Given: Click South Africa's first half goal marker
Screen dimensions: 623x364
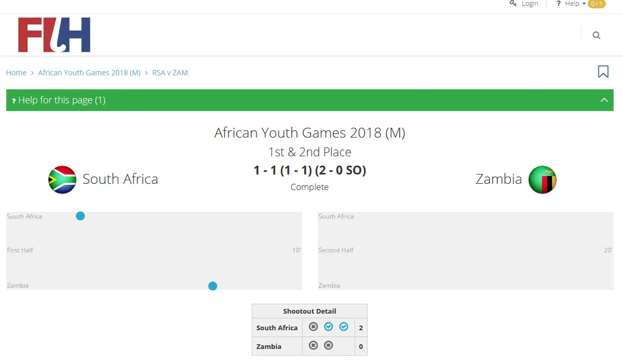Looking at the screenshot, I should (80, 216).
